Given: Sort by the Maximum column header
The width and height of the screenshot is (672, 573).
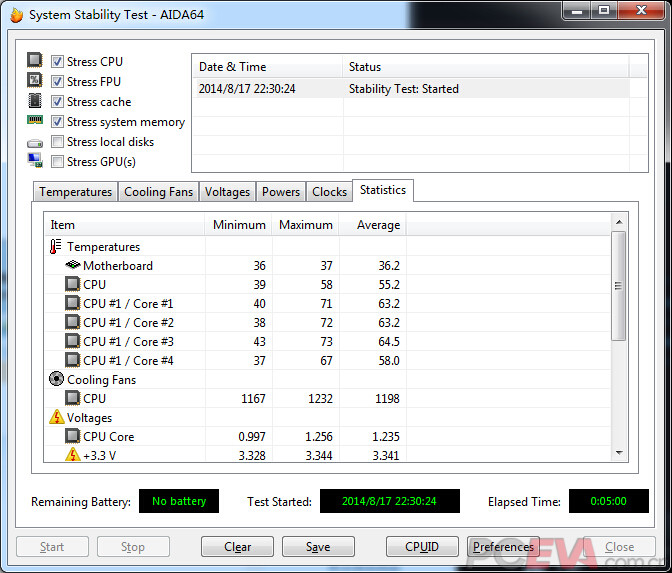Looking at the screenshot, I should click(x=306, y=225).
